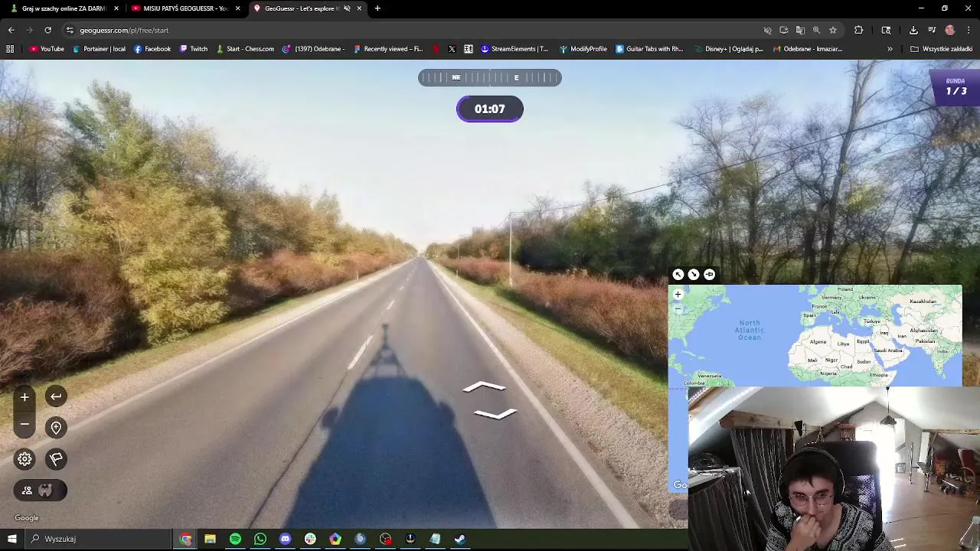Close the GeoGuessr browser tab
980x551 pixels.
[x=359, y=8]
